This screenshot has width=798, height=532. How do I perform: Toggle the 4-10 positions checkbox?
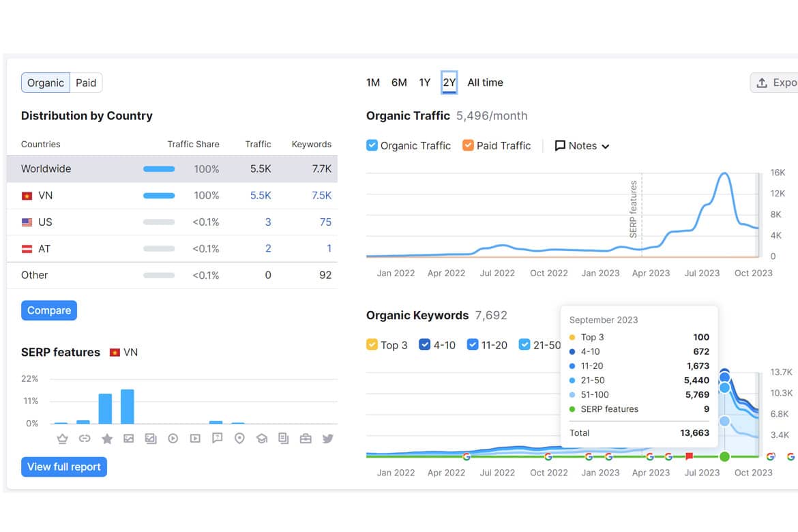click(x=424, y=345)
